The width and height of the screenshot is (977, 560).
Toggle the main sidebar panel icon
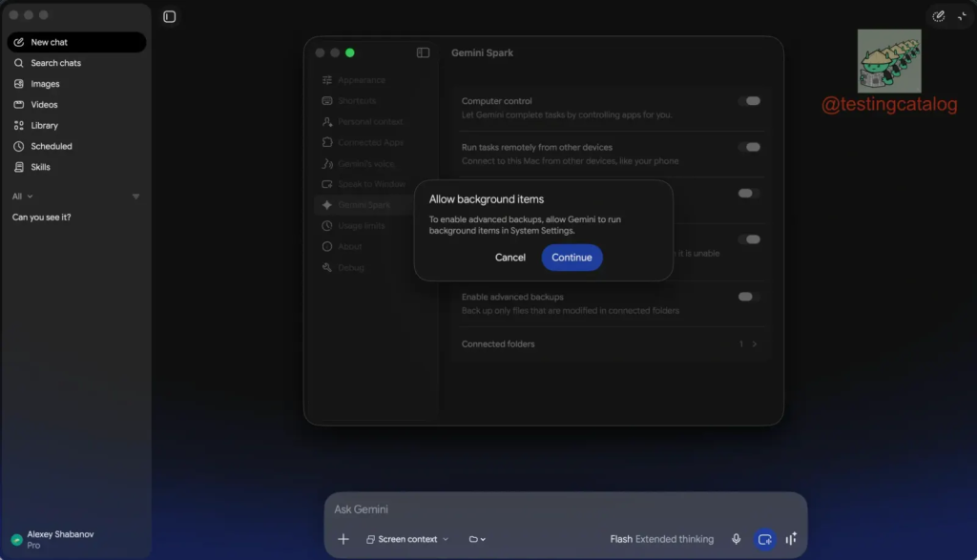point(170,17)
